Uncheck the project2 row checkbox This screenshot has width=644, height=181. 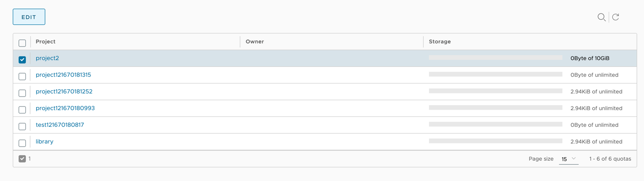22,60
